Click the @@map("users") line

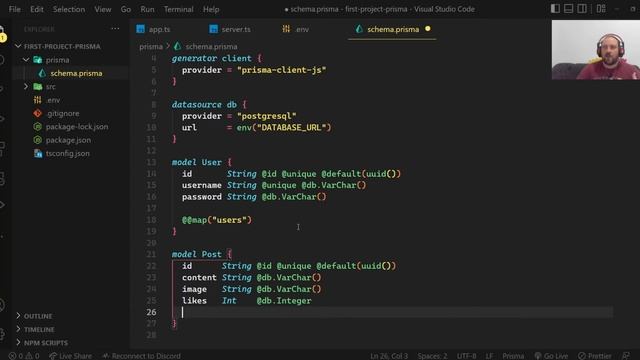[x=217, y=220]
